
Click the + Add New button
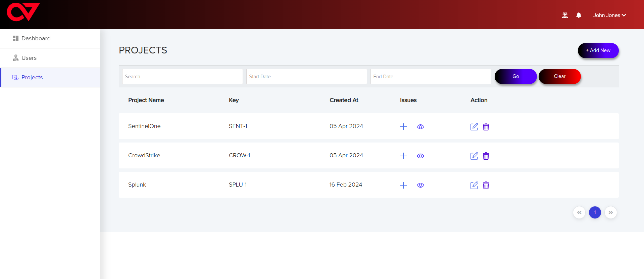[x=598, y=50]
